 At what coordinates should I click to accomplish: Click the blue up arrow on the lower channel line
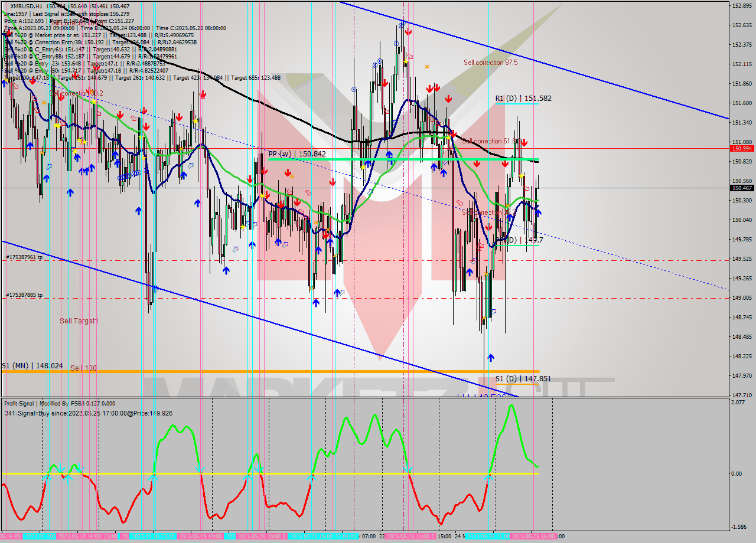[155, 288]
